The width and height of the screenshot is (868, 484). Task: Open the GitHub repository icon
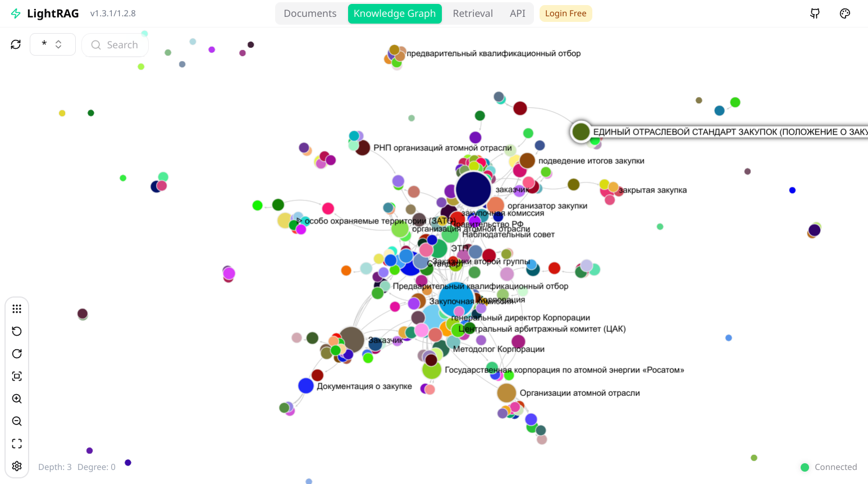coord(815,13)
